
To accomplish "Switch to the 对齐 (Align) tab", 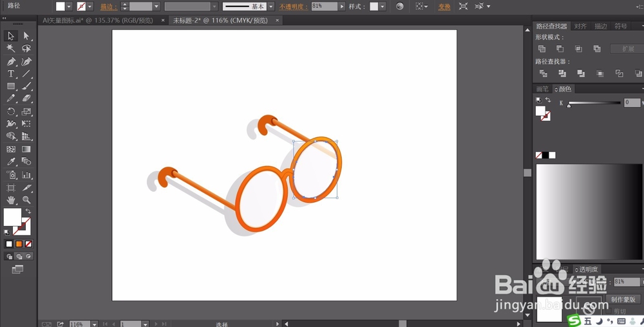I will (x=580, y=26).
